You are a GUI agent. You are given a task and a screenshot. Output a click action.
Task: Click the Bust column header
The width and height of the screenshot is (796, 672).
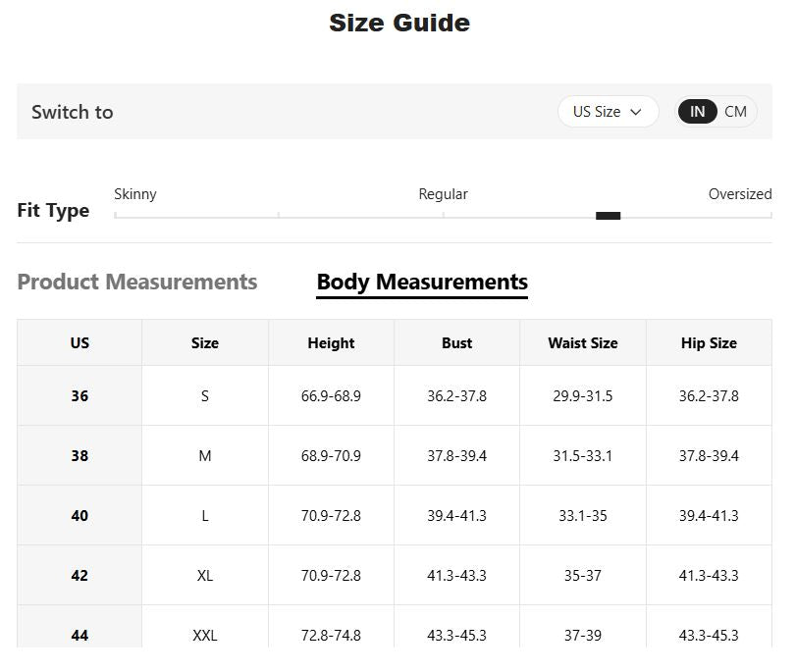[x=456, y=342]
